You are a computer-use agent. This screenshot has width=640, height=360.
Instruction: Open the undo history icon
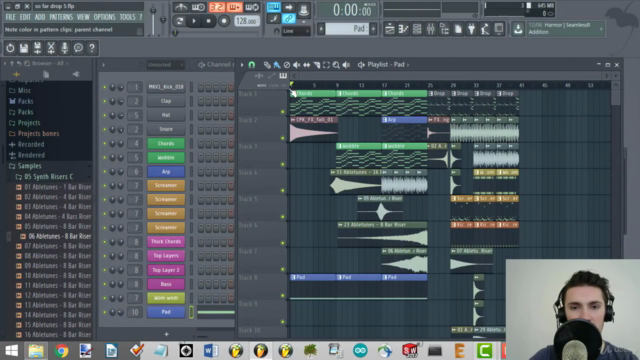10,48
